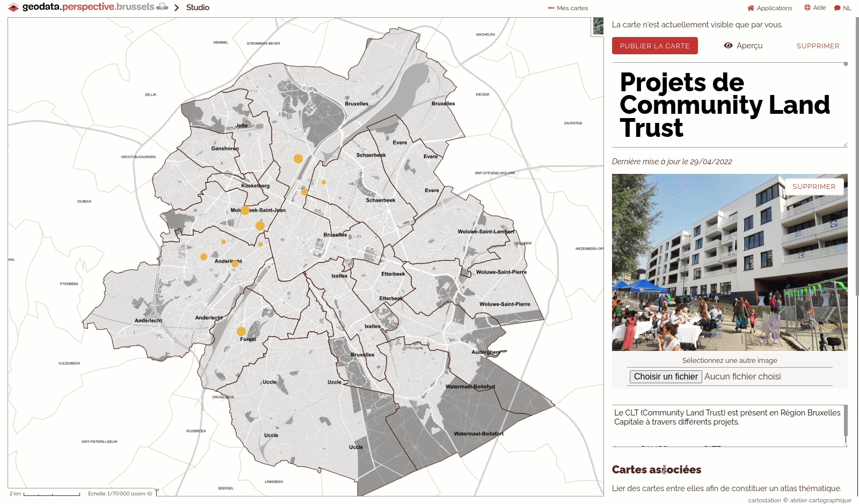Click the description box scrollbar
Screen dimensions: 859x504
click(846, 421)
